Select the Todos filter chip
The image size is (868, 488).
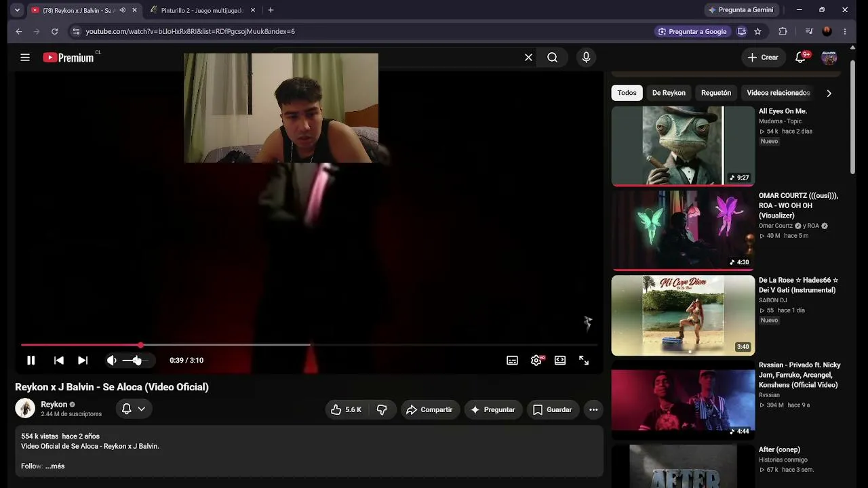pyautogui.click(x=627, y=93)
